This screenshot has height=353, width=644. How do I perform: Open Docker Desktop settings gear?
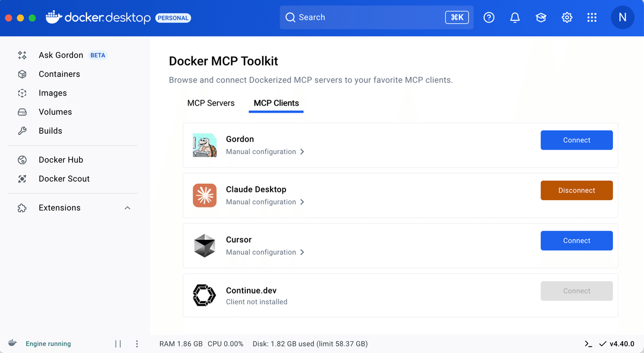pos(567,17)
